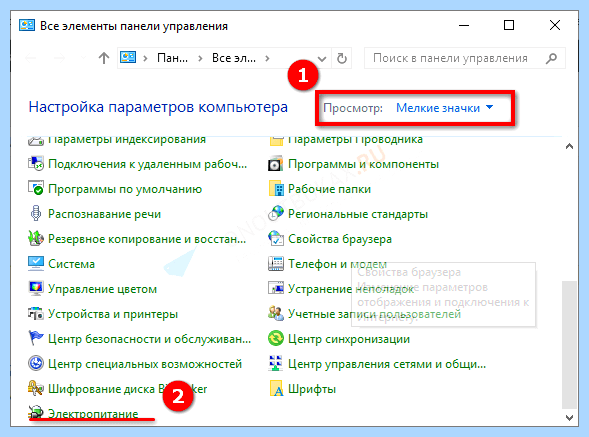Open Подключения к удаленным рабоч... link
Image resolution: width=589 pixels, height=437 pixels.
pyautogui.click(x=148, y=164)
